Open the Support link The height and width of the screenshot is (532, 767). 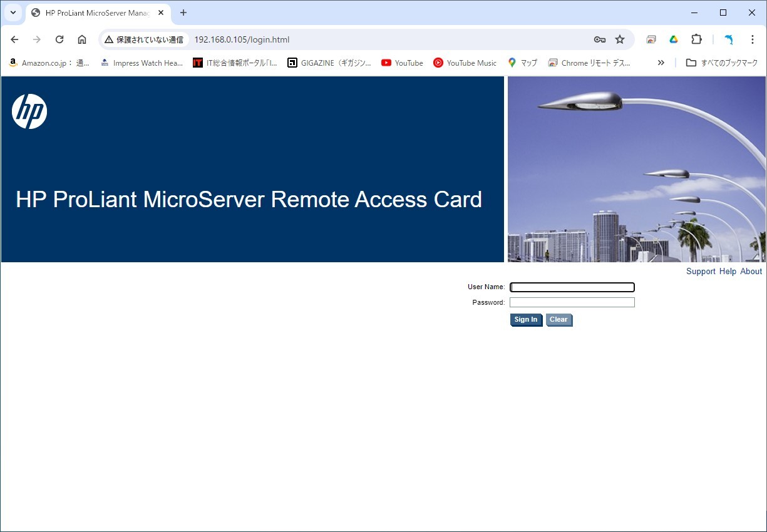coord(701,272)
